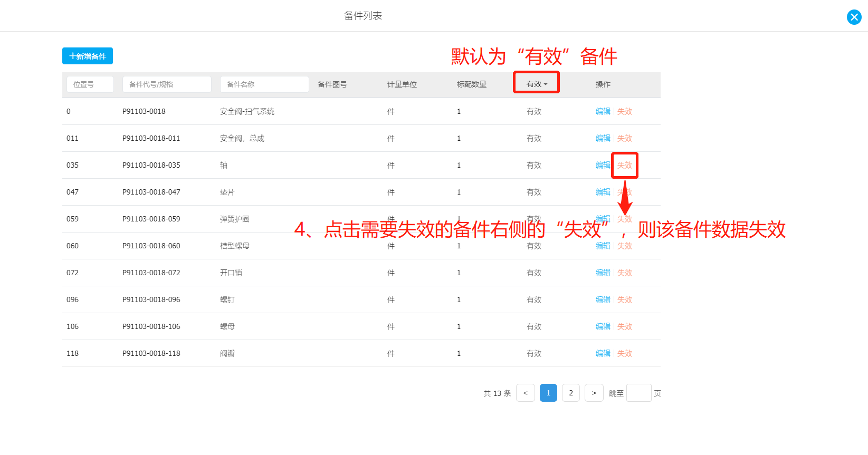
Task: Click 失效 for 螺母 row 106
Action: [625, 326]
